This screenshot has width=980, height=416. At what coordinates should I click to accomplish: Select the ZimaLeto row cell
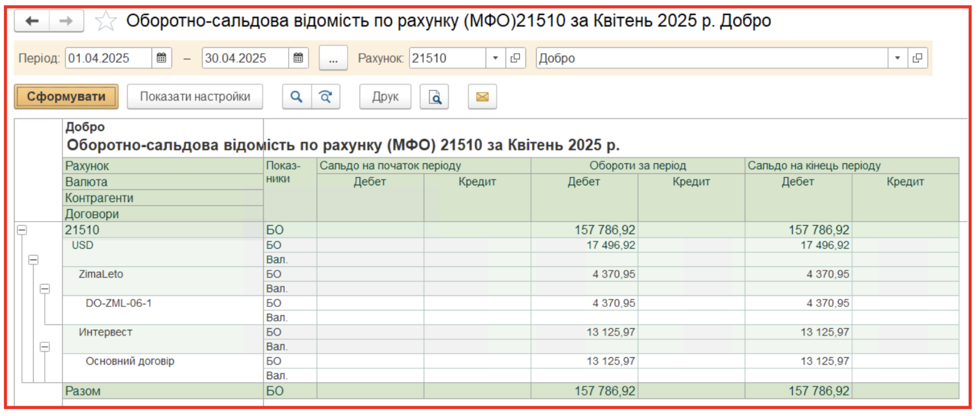click(163, 281)
